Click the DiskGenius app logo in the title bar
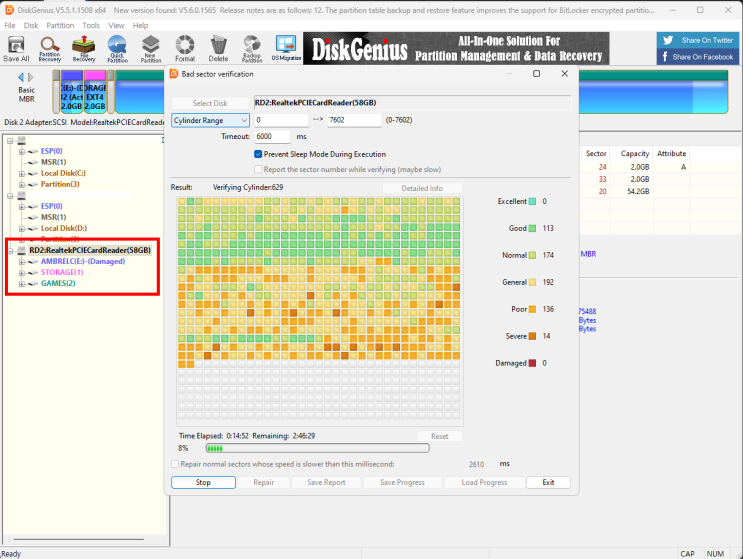The width and height of the screenshot is (743, 559). (9, 10)
